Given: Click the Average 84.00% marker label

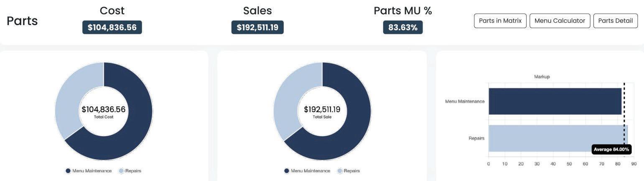Looking at the screenshot, I should pos(611,150).
